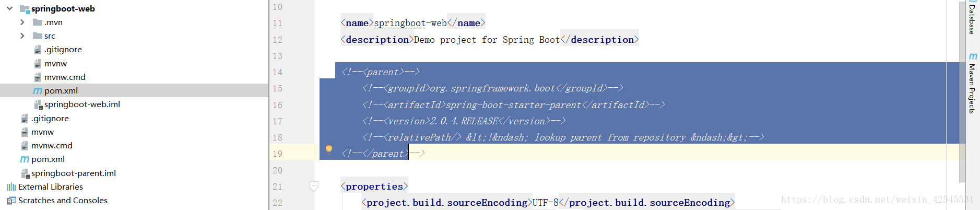The image size is (980, 210).
Task: Select mvnw file under springboot-web
Action: click(x=55, y=63)
